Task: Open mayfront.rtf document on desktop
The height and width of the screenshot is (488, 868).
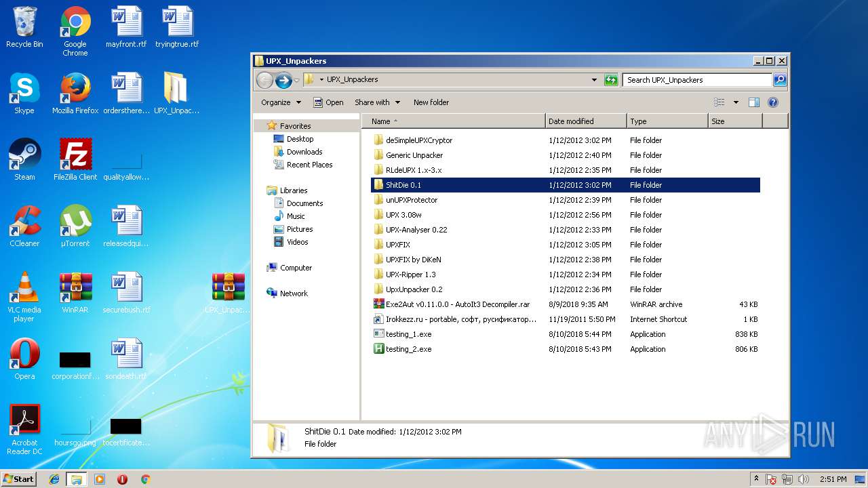Action: (126, 27)
